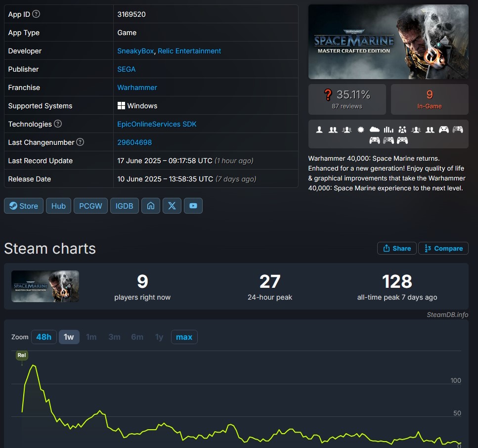Open the IGDB database link
478x448 pixels.
(x=125, y=206)
